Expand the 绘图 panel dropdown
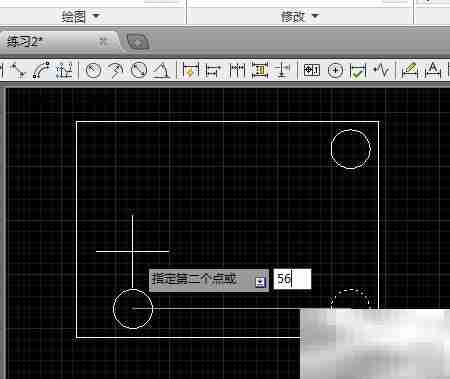This screenshot has height=379, width=450. tap(96, 16)
